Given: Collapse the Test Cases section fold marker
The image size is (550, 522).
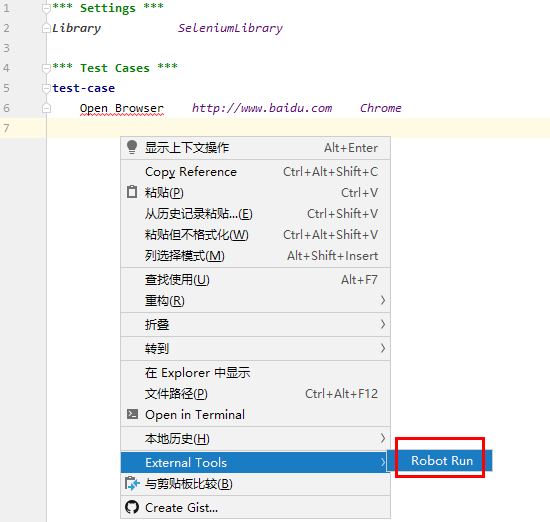Looking at the screenshot, I should click(x=46, y=68).
